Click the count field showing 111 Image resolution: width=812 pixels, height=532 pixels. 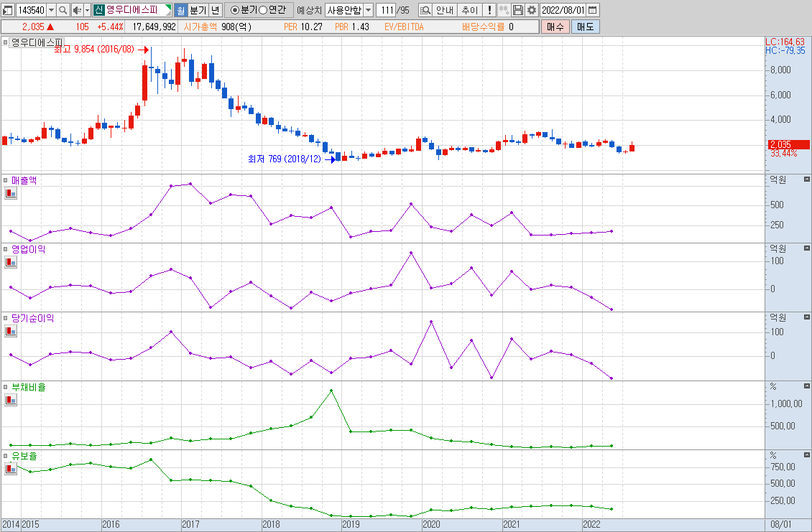[387, 10]
